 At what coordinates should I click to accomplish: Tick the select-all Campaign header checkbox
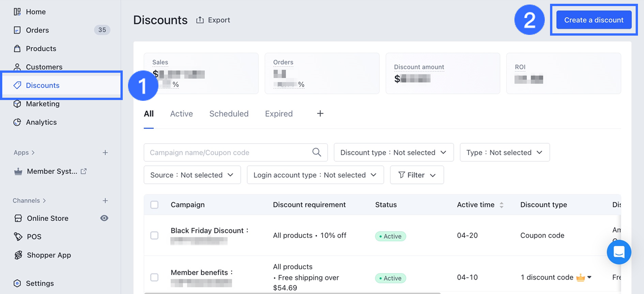tap(155, 205)
